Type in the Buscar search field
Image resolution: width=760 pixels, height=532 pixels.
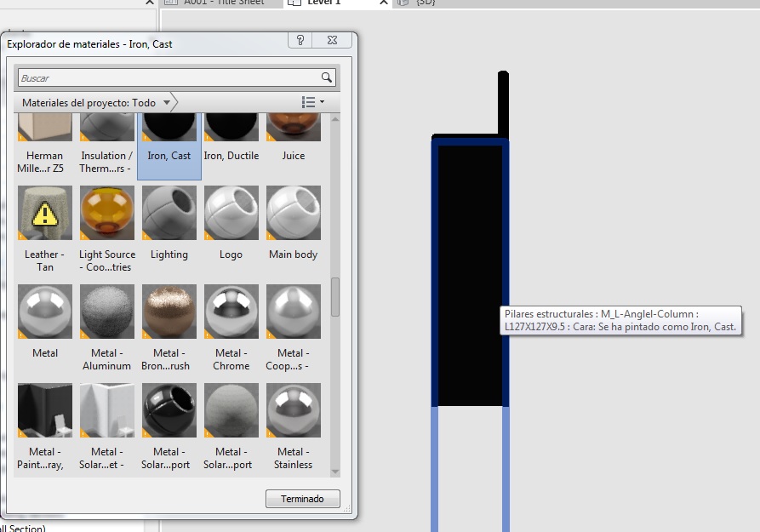pyautogui.click(x=168, y=77)
